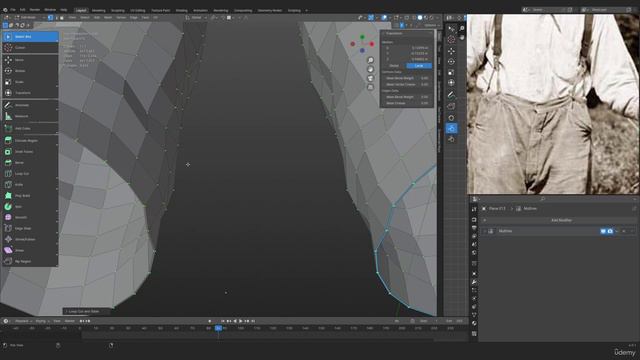Click the pan view hand gizmo
Screen dimensions: 640x360
coord(370,69)
